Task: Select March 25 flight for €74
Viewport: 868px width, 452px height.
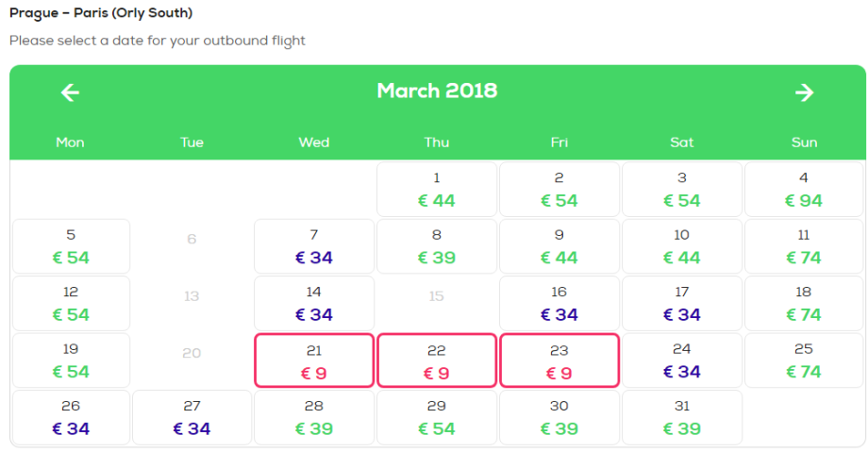Action: pyautogui.click(x=804, y=360)
